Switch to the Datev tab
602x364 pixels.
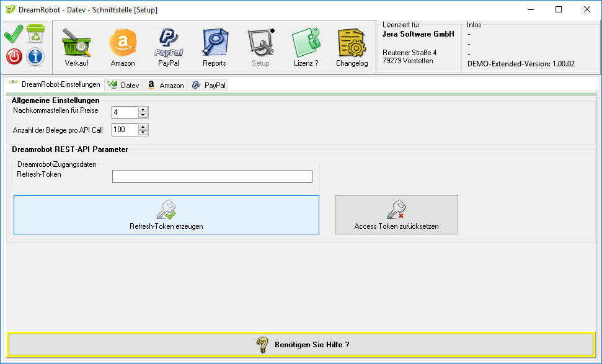124,85
